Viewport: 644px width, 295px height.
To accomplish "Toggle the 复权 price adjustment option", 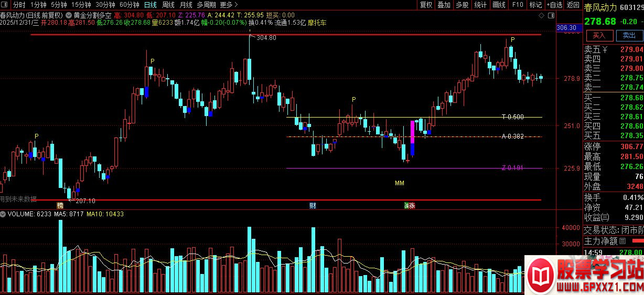I will tap(426, 5).
